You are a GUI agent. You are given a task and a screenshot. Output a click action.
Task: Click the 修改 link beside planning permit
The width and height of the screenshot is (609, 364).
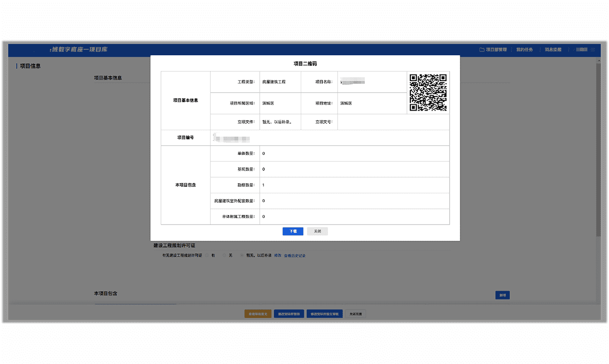coord(277,255)
